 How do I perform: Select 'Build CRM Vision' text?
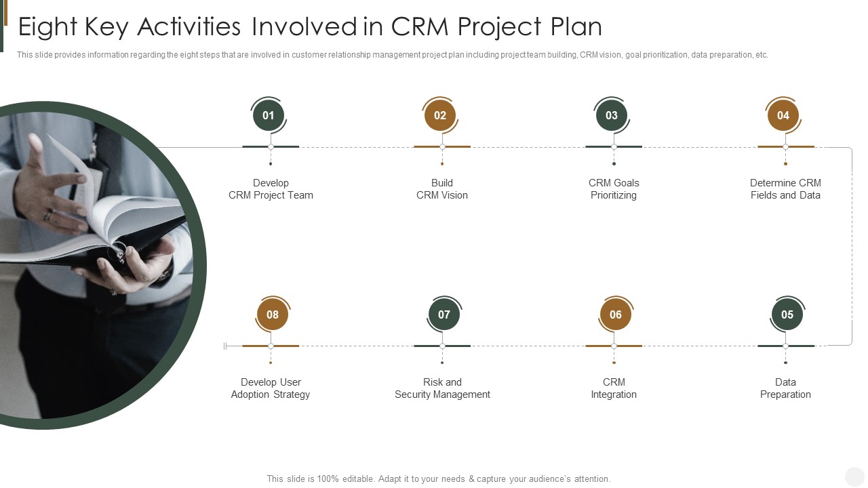(442, 189)
